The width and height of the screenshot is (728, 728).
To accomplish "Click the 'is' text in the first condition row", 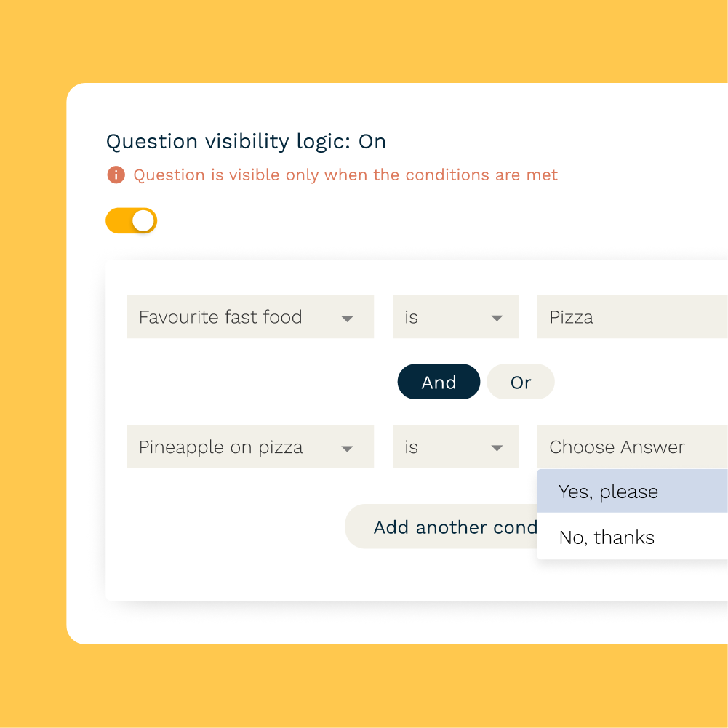I will (x=412, y=317).
